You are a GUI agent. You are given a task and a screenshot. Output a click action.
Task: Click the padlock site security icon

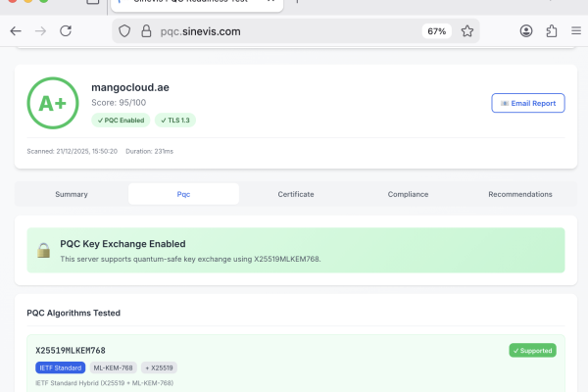(x=146, y=31)
